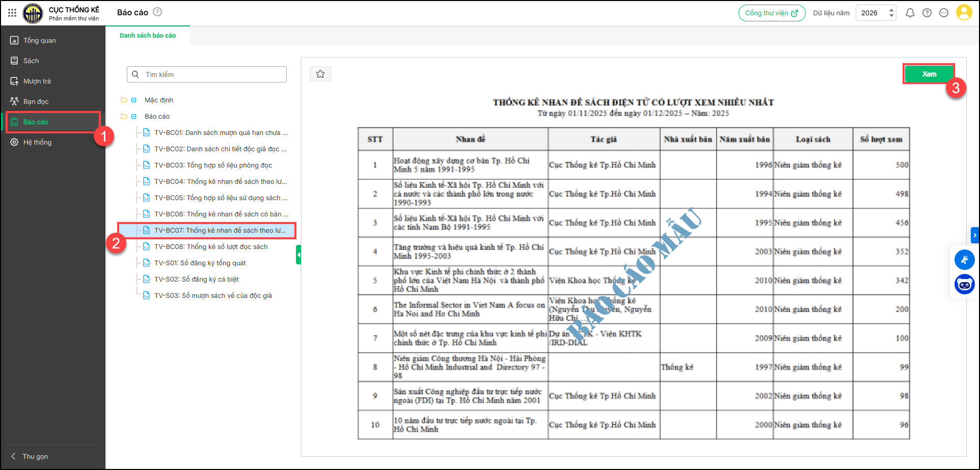
Task: Open Mượn trả in the sidebar menu
Action: point(37,81)
